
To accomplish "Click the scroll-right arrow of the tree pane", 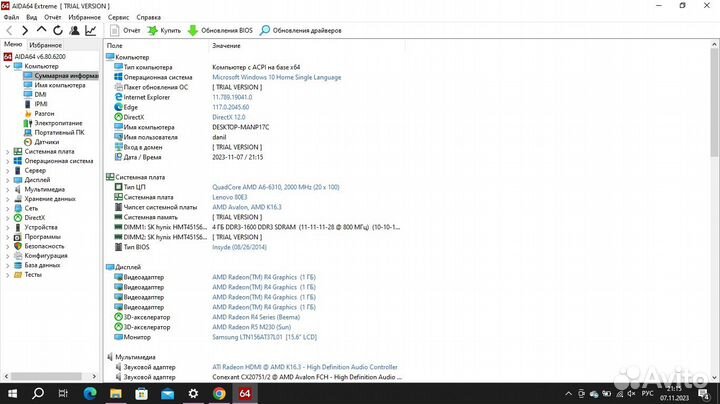I will [94, 376].
